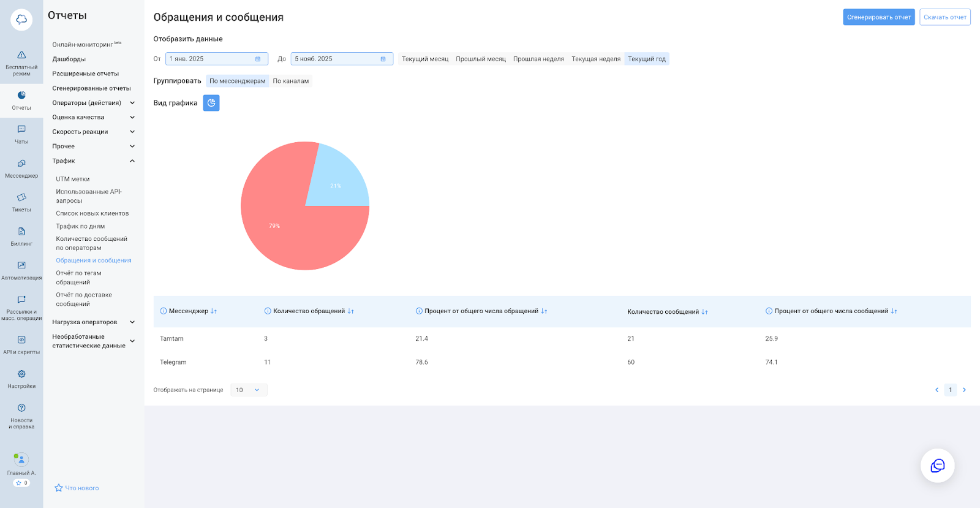Sort table by Messenger column
980x508 pixels.
[213, 311]
